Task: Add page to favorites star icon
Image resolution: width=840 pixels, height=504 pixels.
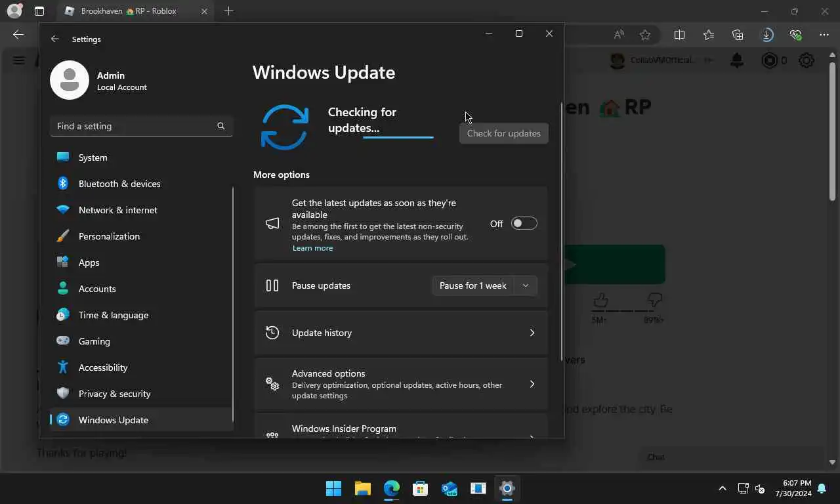Action: (x=645, y=35)
